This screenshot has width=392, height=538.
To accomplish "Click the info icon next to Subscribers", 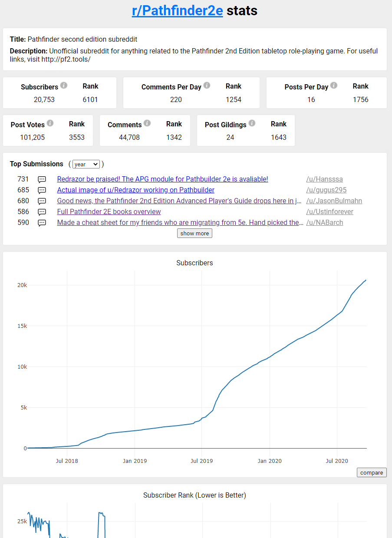I will [x=64, y=86].
